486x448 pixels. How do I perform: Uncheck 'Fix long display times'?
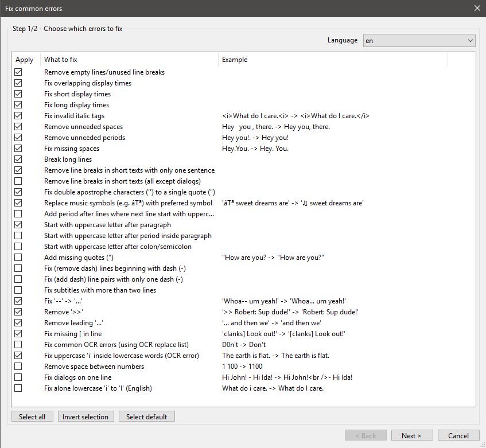tap(18, 105)
